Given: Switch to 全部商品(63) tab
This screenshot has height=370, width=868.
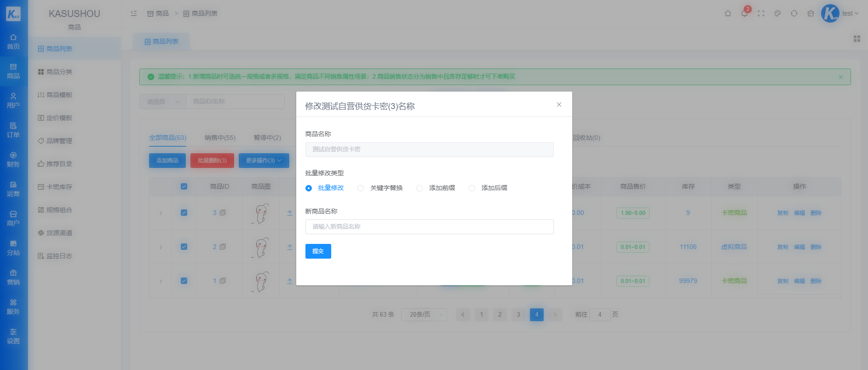Looking at the screenshot, I should [x=167, y=138].
